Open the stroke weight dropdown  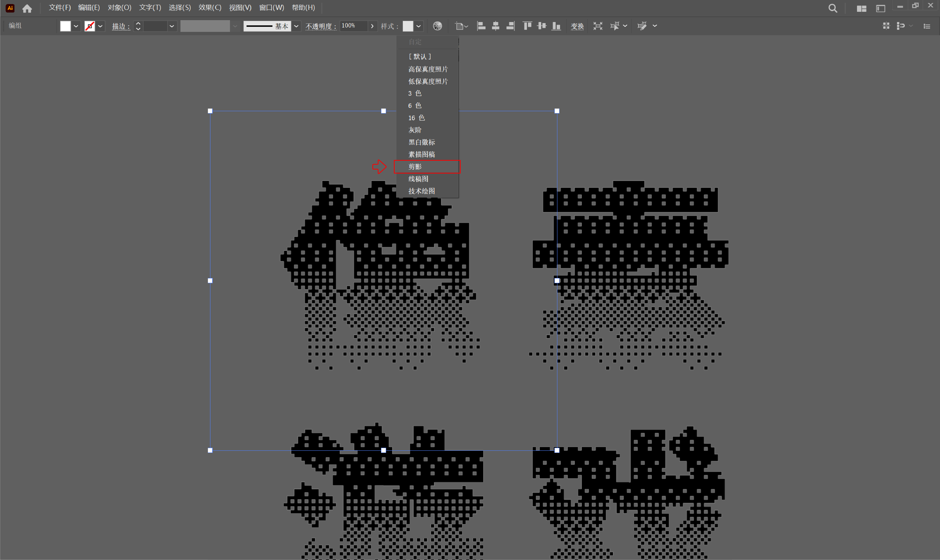[172, 26]
